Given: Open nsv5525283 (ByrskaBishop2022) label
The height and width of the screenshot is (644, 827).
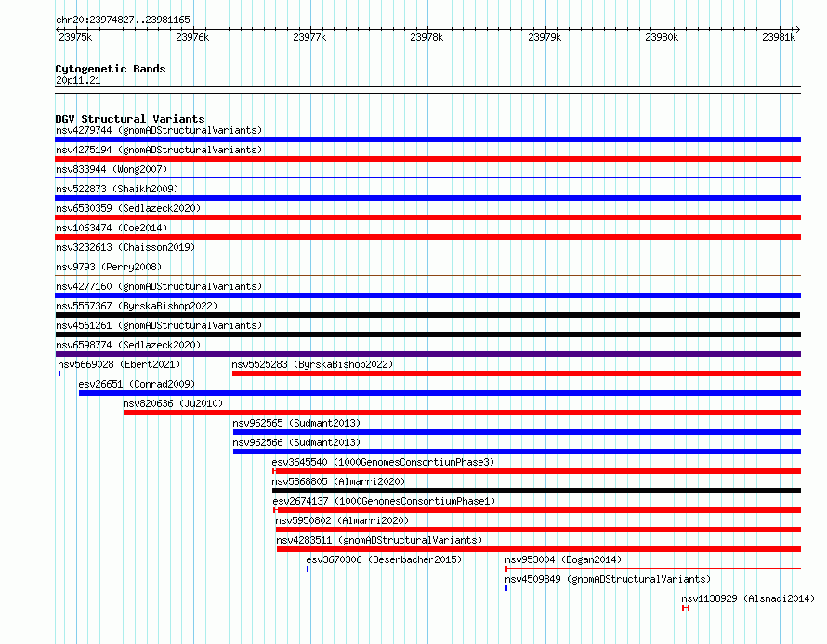Looking at the screenshot, I should pos(312,364).
